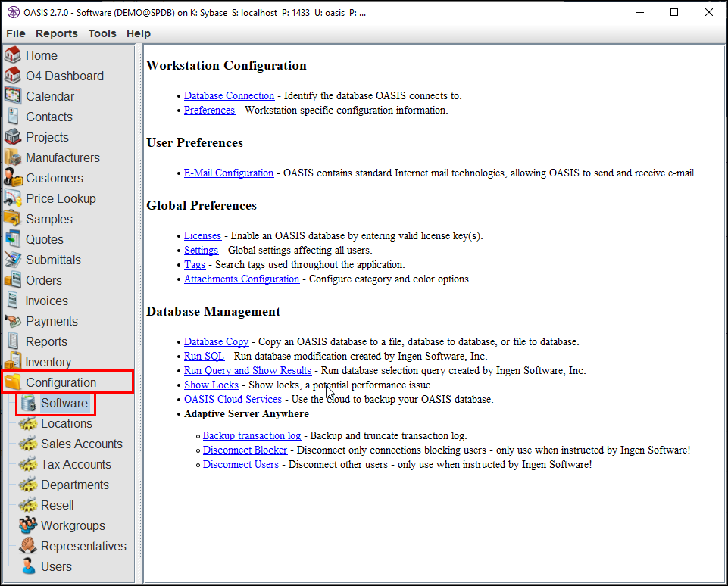Close the OASIS window

708,13
